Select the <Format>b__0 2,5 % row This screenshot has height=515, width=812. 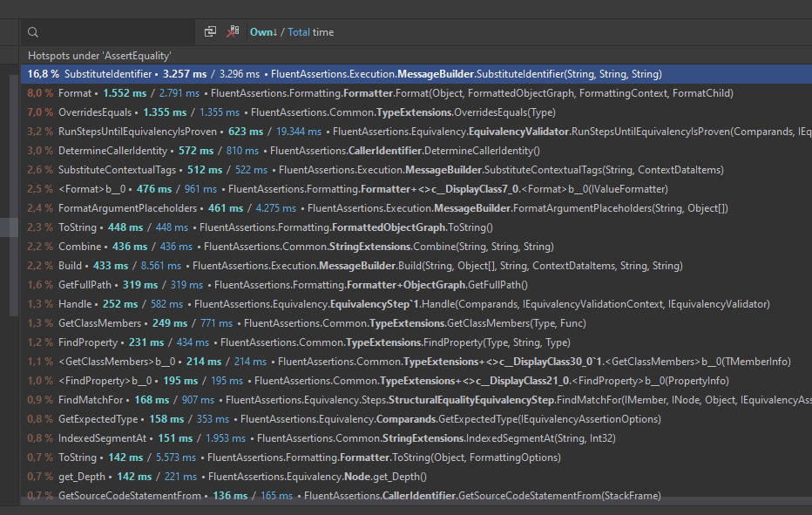point(416,189)
